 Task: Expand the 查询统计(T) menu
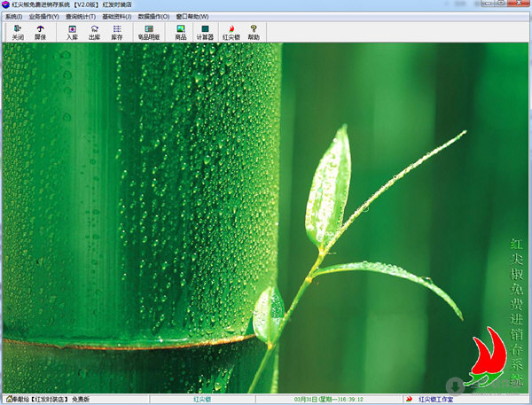tap(81, 17)
